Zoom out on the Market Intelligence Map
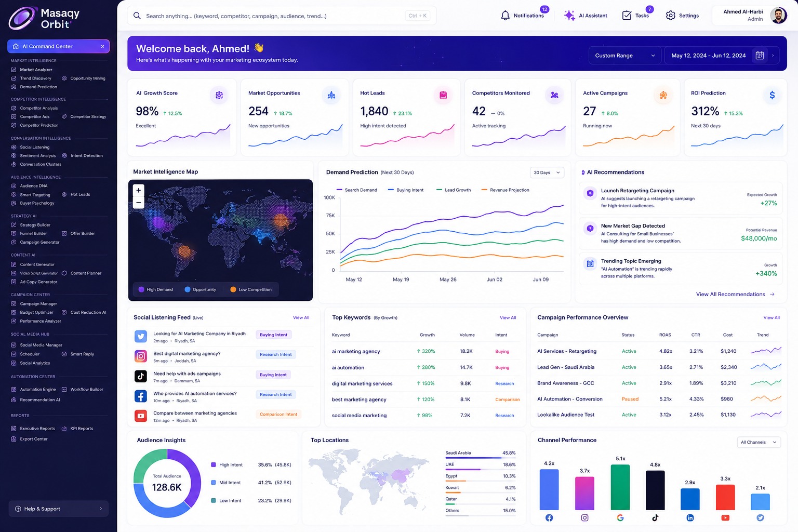Screen dimensions: 798x532 pos(139,203)
